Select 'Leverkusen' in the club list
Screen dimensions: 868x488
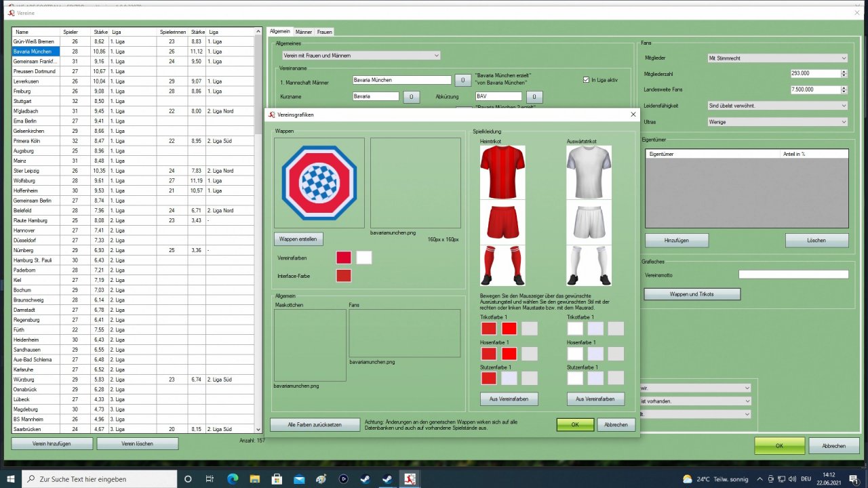36,81
